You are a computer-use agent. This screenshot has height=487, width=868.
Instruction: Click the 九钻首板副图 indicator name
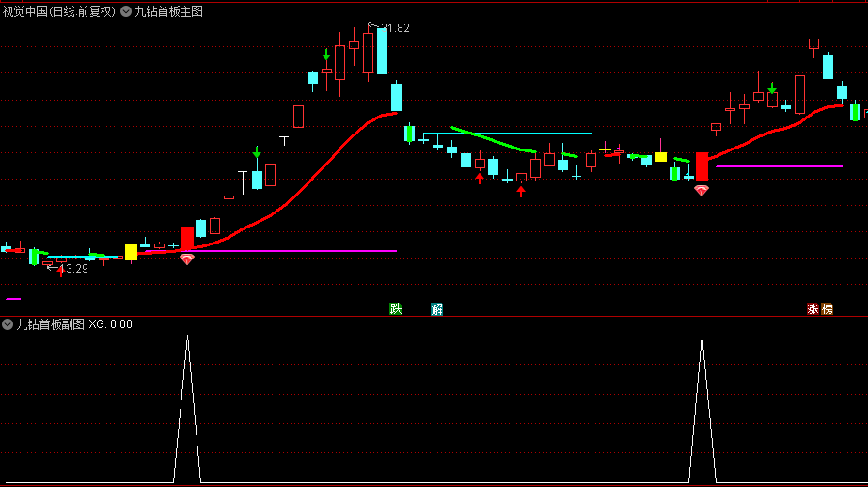(50, 324)
